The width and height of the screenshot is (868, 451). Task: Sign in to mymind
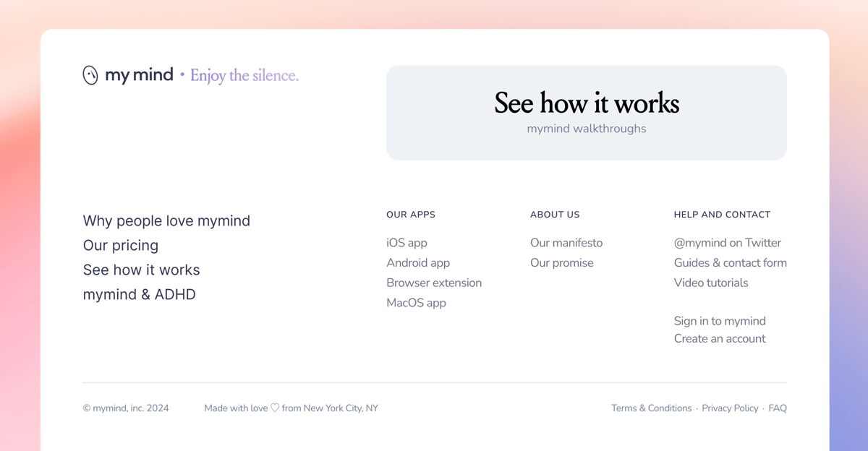[720, 321]
